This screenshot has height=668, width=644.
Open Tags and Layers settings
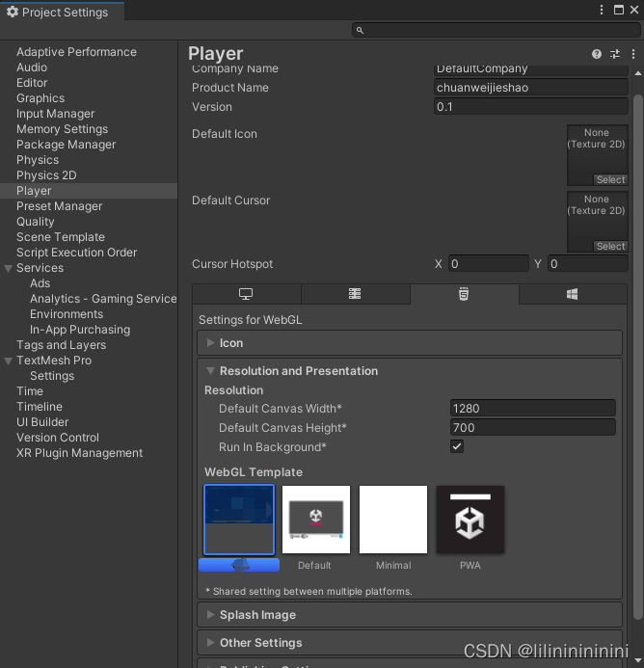pyautogui.click(x=61, y=345)
